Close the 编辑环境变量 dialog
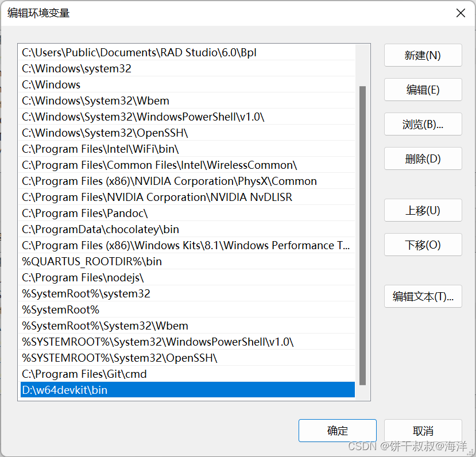This screenshot has width=476, height=457. coord(460,13)
